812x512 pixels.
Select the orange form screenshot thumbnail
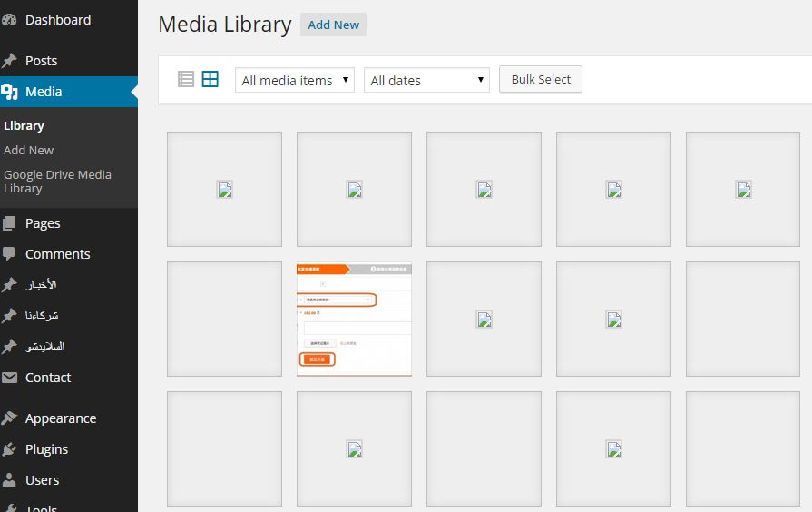pyautogui.click(x=354, y=320)
